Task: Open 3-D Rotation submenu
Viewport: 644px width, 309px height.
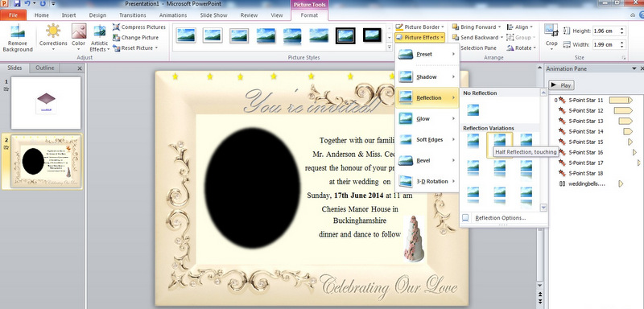Action: click(427, 181)
